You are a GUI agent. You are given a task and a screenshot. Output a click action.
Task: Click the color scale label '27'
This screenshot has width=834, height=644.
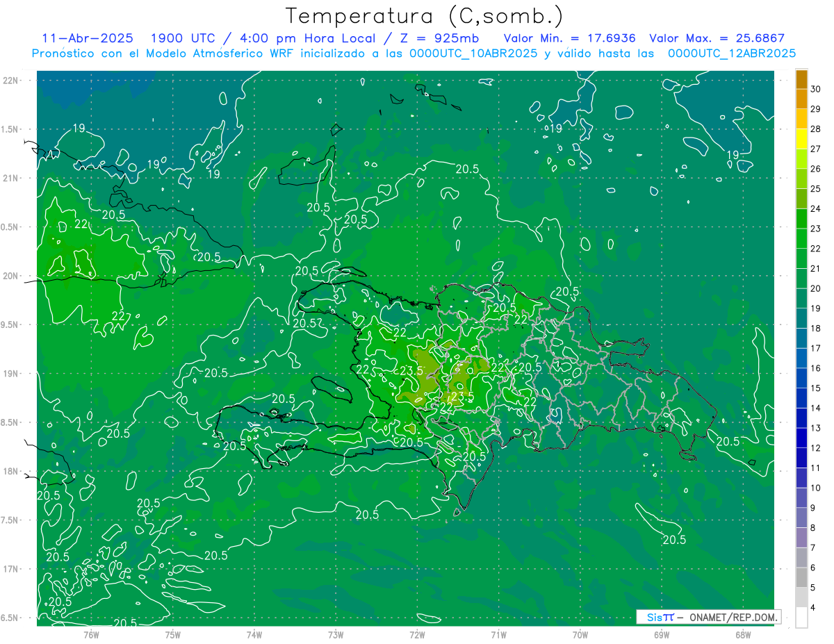point(816,149)
